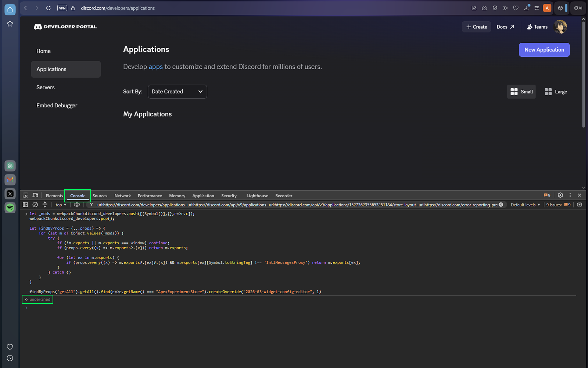Click the sidebar heart icon at bottom

tap(10, 347)
